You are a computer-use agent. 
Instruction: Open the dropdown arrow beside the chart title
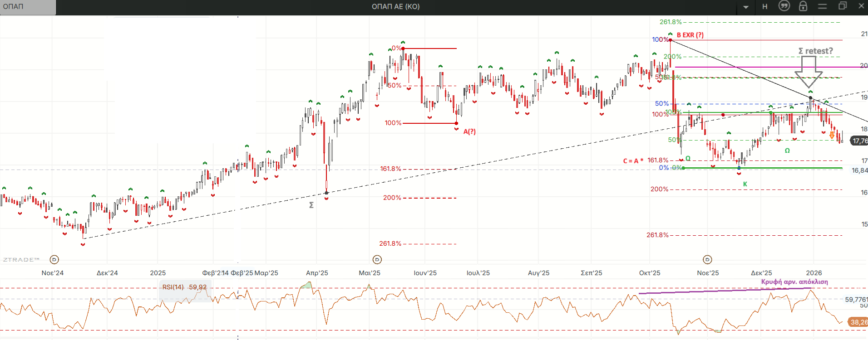pyautogui.click(x=746, y=7)
